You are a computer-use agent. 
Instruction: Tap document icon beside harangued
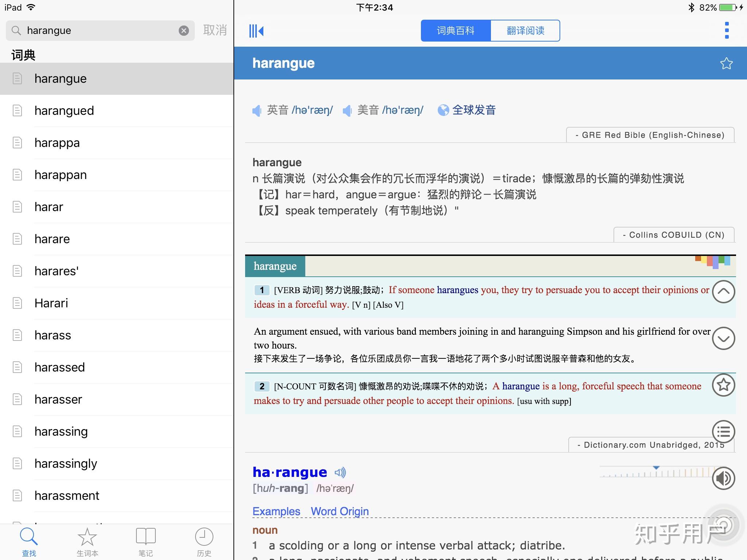[x=17, y=110]
